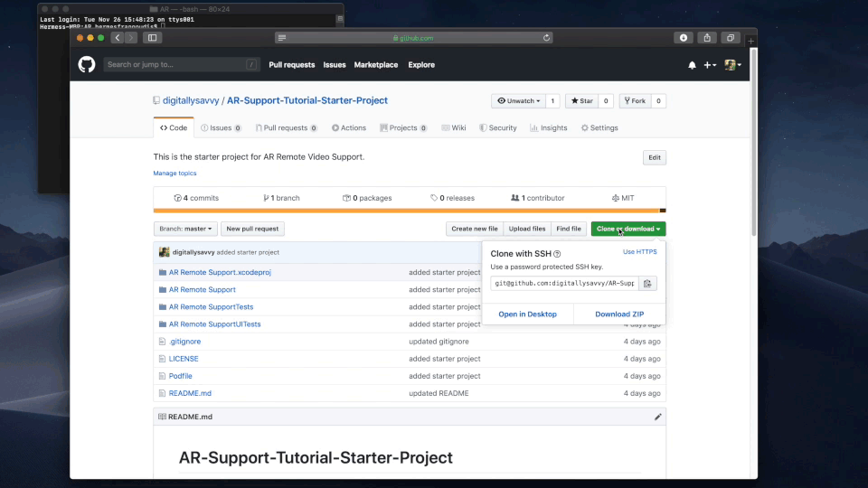Click the language bar below repository stats
The width and height of the screenshot is (868, 488).
point(410,211)
